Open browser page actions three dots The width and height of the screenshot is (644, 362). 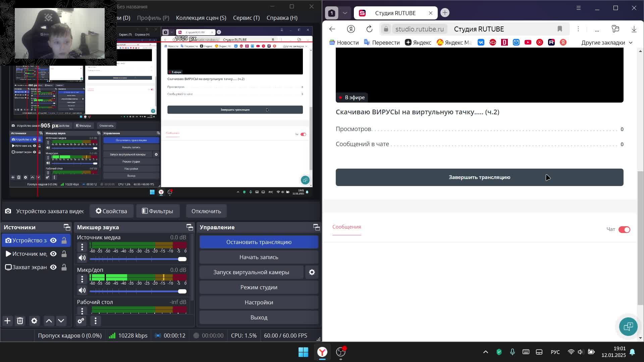(x=578, y=29)
